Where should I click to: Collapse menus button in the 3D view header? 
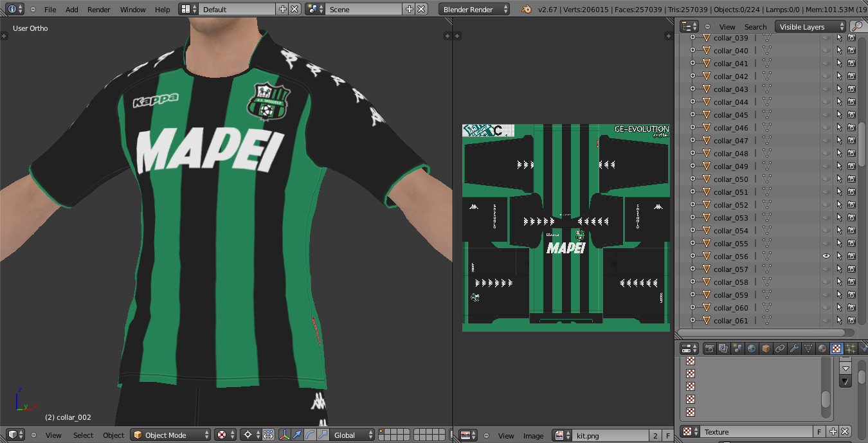(33, 435)
